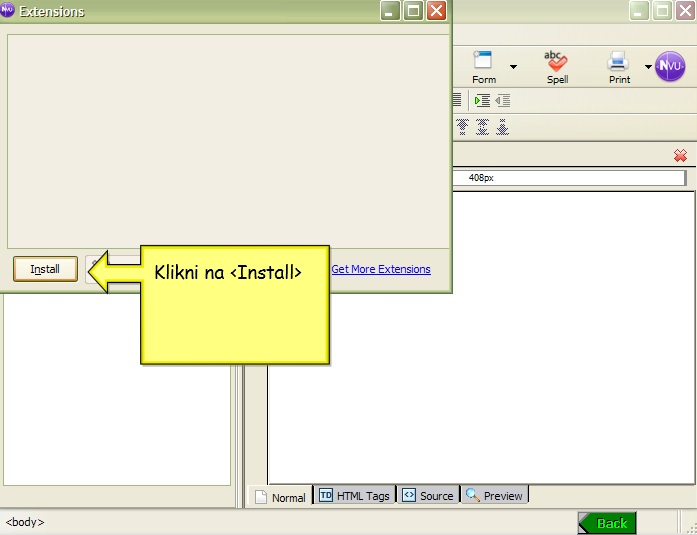
Task: Open the Preview tab
Action: [494, 495]
